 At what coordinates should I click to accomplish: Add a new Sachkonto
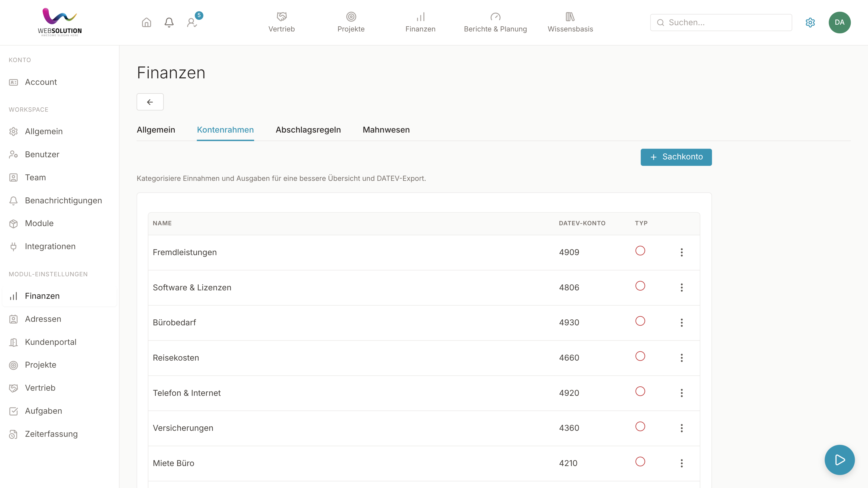point(676,157)
